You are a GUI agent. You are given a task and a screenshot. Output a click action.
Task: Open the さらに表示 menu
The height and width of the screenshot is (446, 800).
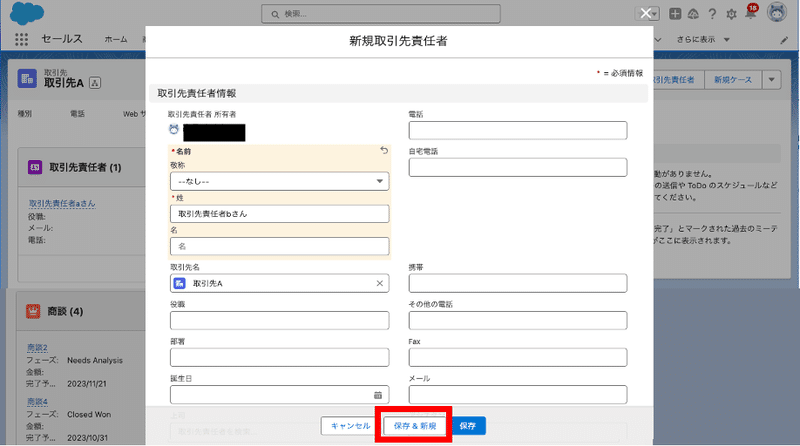pyautogui.click(x=703, y=39)
